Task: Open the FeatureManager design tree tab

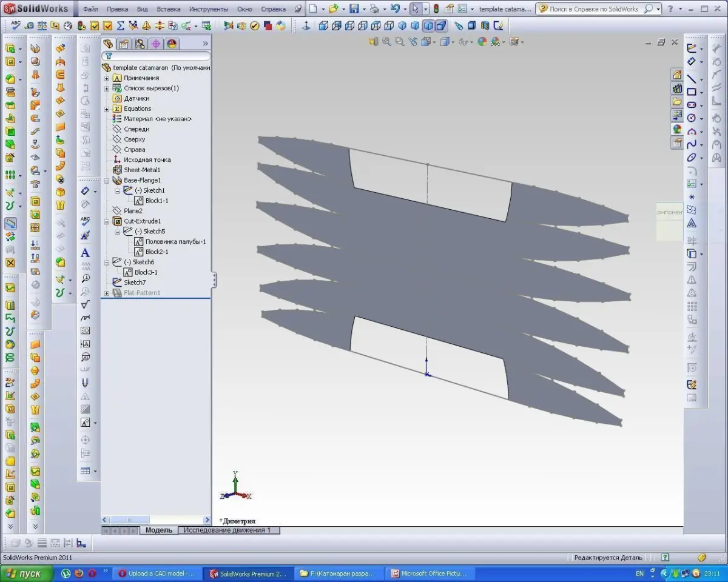Action: coord(109,44)
